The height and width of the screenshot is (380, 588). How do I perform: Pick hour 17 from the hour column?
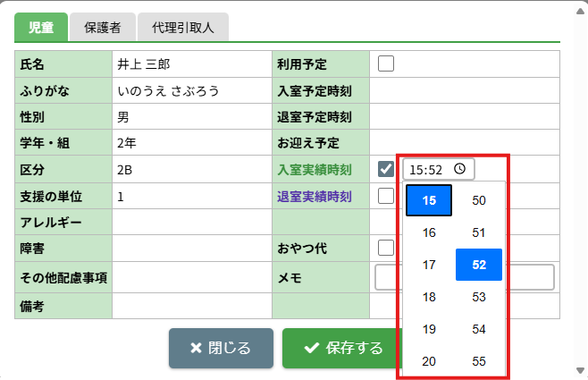[x=429, y=265]
